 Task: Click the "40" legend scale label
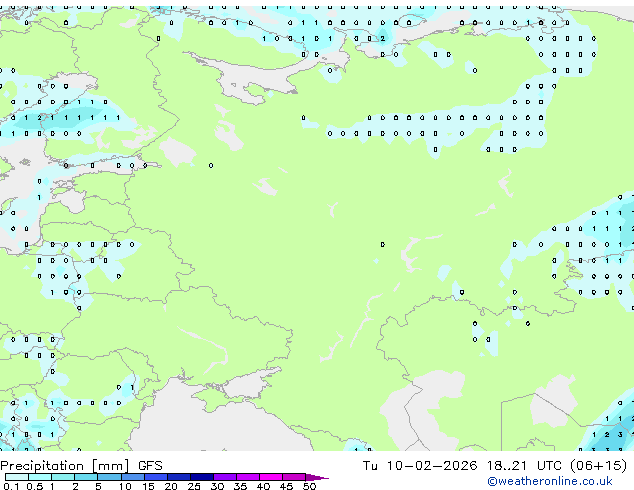pyautogui.click(x=263, y=486)
